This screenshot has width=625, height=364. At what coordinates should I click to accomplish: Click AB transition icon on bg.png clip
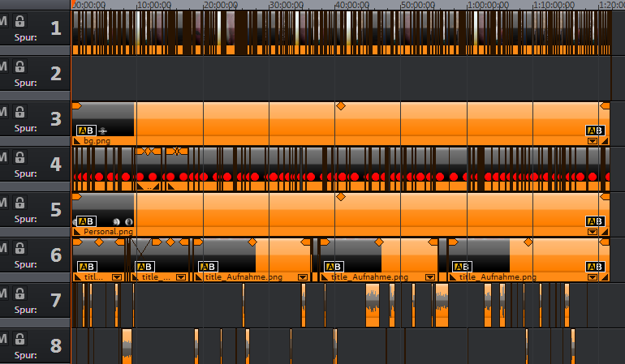[86, 131]
